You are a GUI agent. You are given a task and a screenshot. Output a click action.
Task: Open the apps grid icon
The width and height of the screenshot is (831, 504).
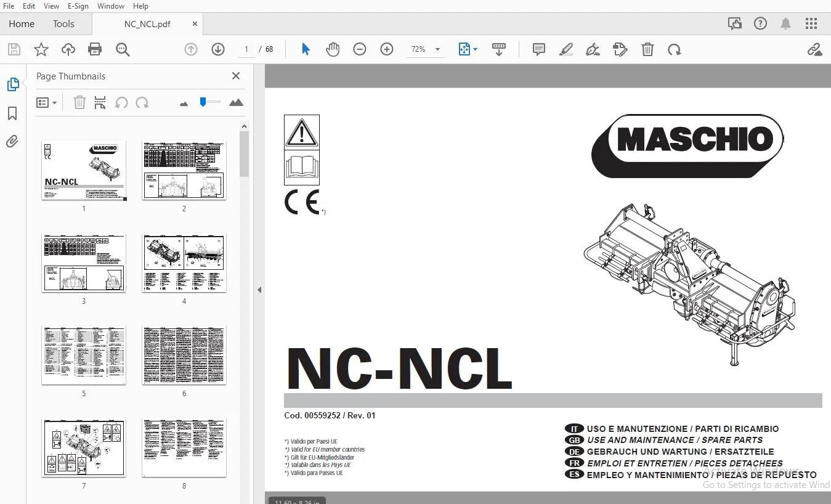click(x=811, y=23)
